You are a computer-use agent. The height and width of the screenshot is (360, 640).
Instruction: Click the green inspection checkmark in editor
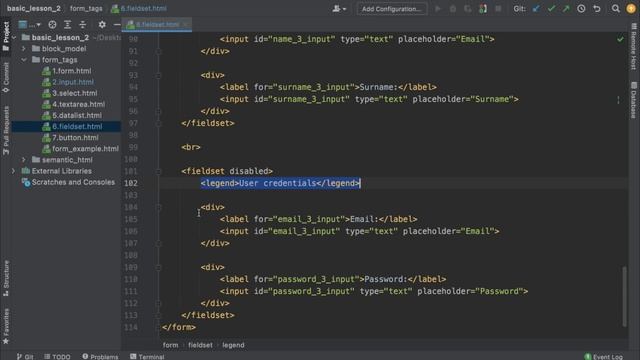coord(620,40)
